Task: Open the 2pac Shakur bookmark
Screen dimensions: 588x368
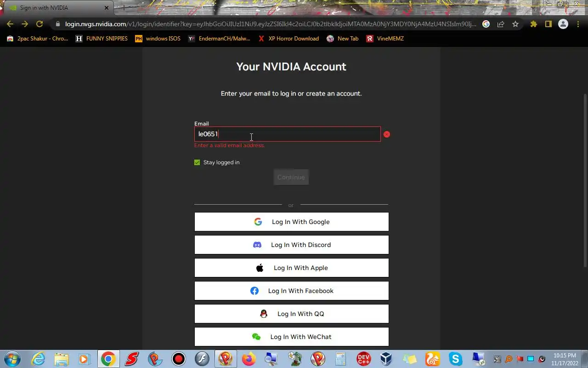Action: coord(38,39)
